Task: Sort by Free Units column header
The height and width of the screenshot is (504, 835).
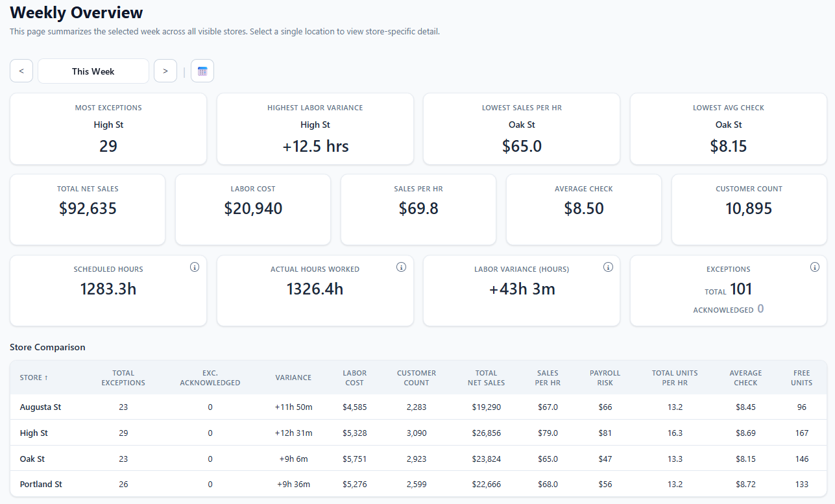Action: tap(802, 378)
